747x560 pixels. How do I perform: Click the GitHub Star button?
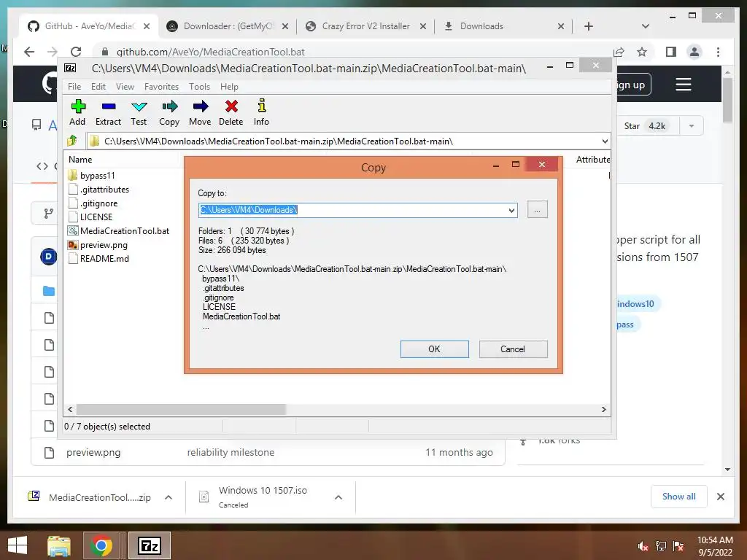pyautogui.click(x=646, y=125)
